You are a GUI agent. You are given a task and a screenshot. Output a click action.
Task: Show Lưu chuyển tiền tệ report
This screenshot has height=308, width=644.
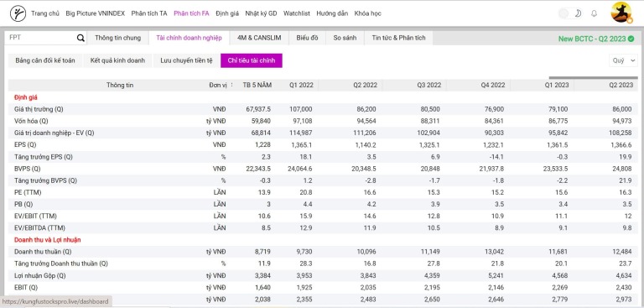point(186,60)
